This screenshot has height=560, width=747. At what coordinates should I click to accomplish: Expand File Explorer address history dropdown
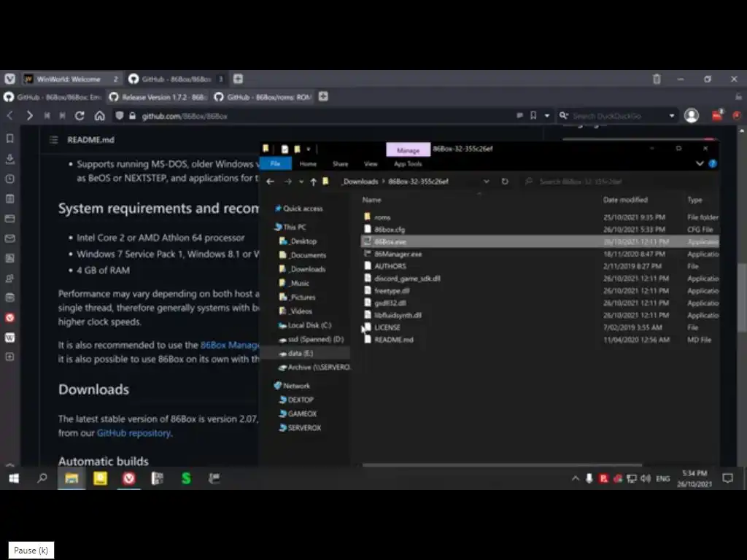click(x=486, y=182)
